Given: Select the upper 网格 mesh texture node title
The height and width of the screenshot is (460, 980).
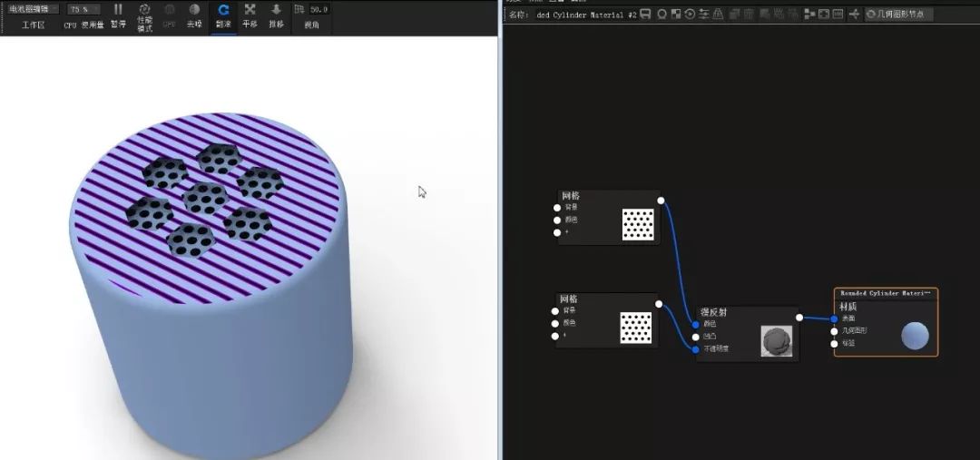Looking at the screenshot, I should pos(571,196).
